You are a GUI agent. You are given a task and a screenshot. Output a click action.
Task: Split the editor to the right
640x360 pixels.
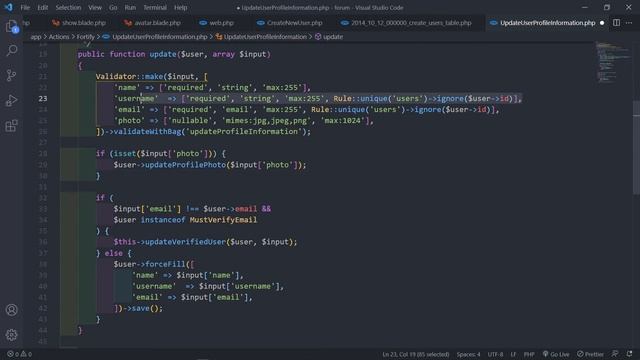pyautogui.click(x=616, y=23)
